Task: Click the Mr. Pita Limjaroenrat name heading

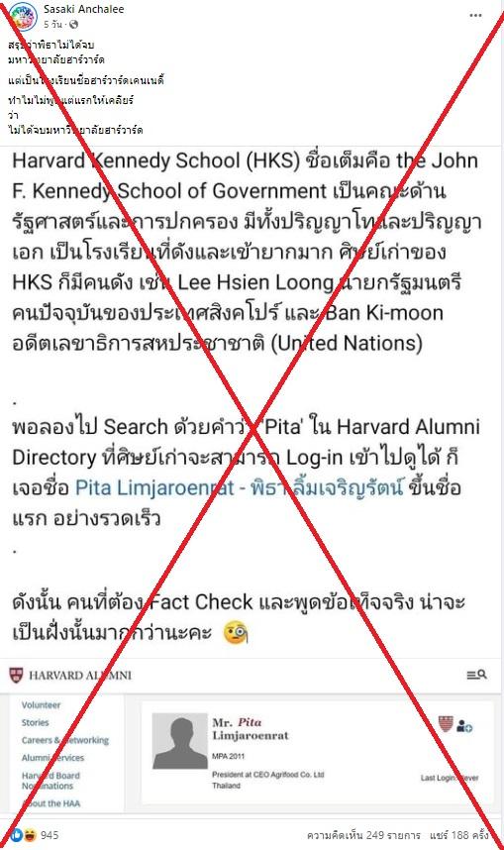Action: point(251,729)
